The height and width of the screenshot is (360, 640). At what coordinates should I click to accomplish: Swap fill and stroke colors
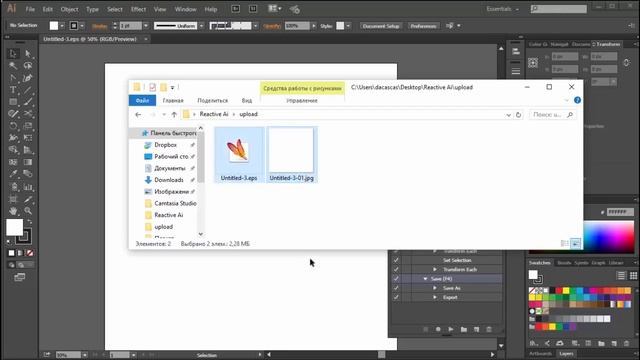(x=29, y=222)
